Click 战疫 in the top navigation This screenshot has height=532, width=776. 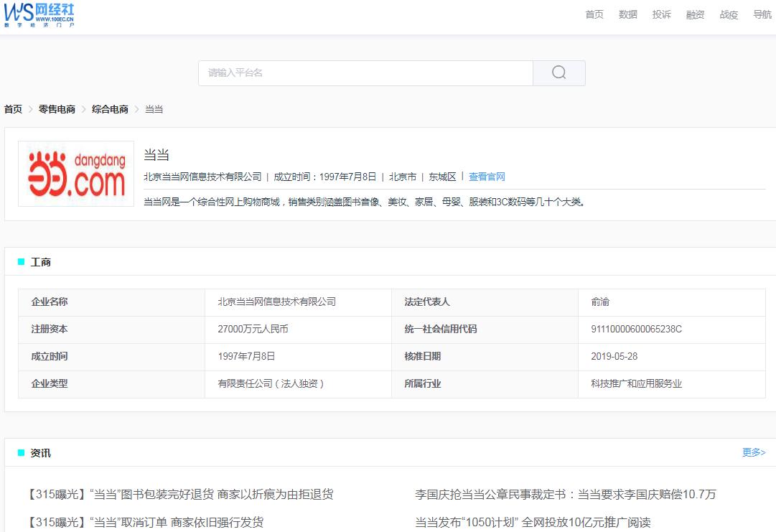click(729, 14)
